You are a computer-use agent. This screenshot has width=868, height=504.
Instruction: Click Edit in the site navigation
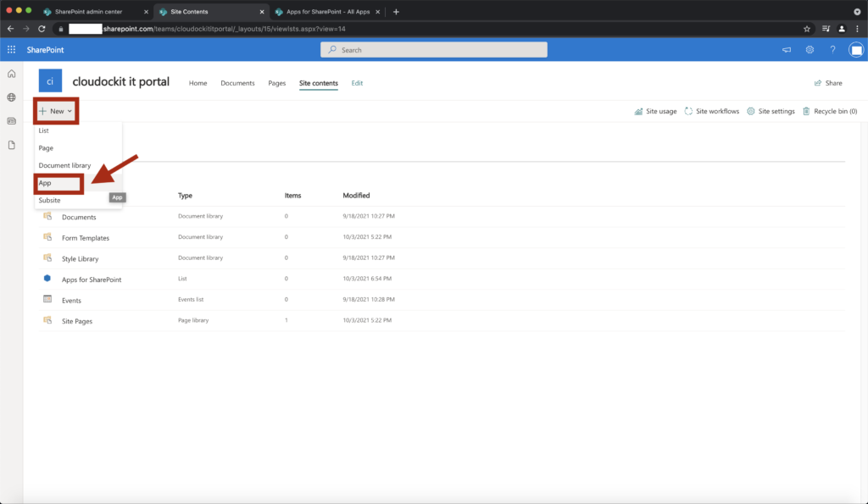pyautogui.click(x=357, y=83)
